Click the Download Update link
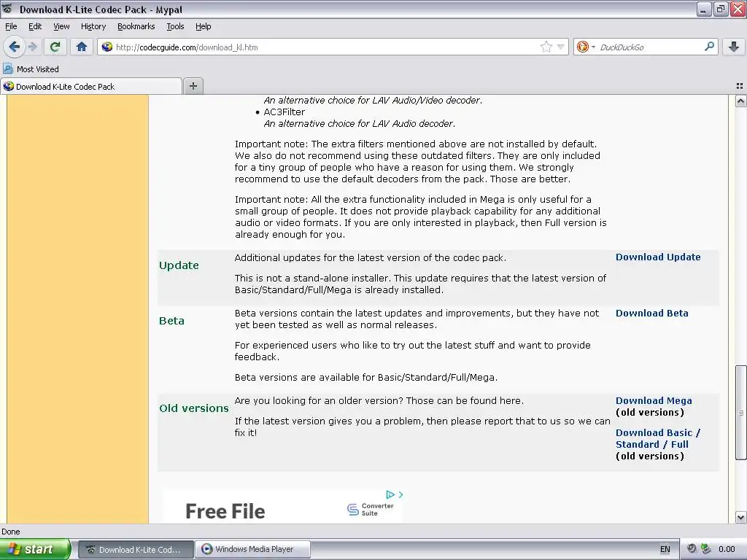The image size is (747, 560). point(658,257)
